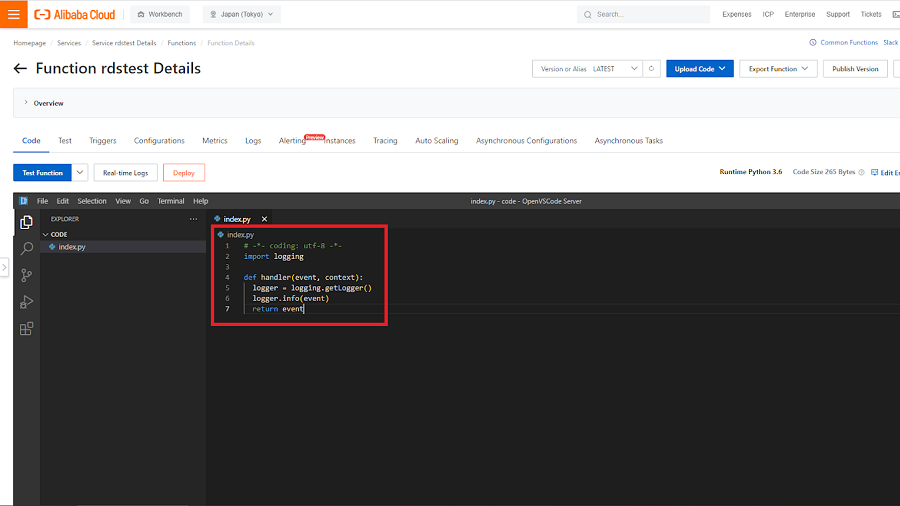Open Explorer panel more actions ellipsis

pos(193,219)
